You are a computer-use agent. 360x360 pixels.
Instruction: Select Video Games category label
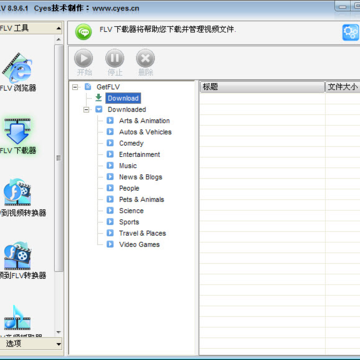click(139, 244)
